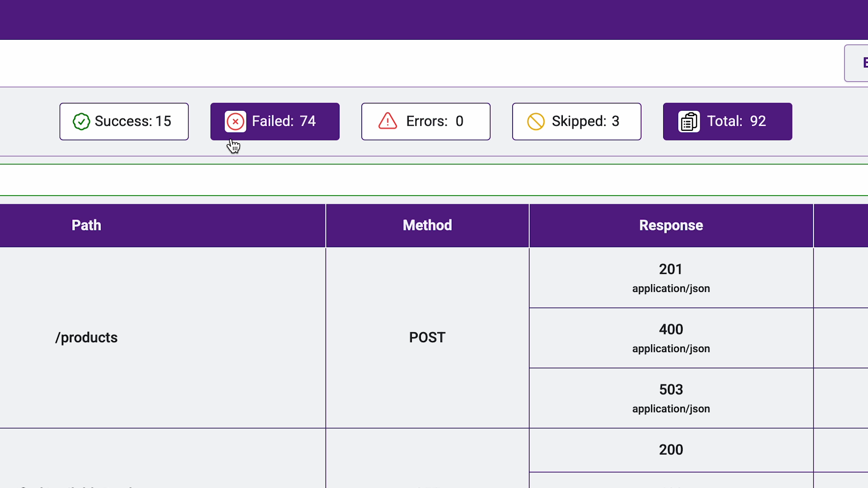Select the /products path cell
The image size is (868, 488).
click(x=86, y=338)
